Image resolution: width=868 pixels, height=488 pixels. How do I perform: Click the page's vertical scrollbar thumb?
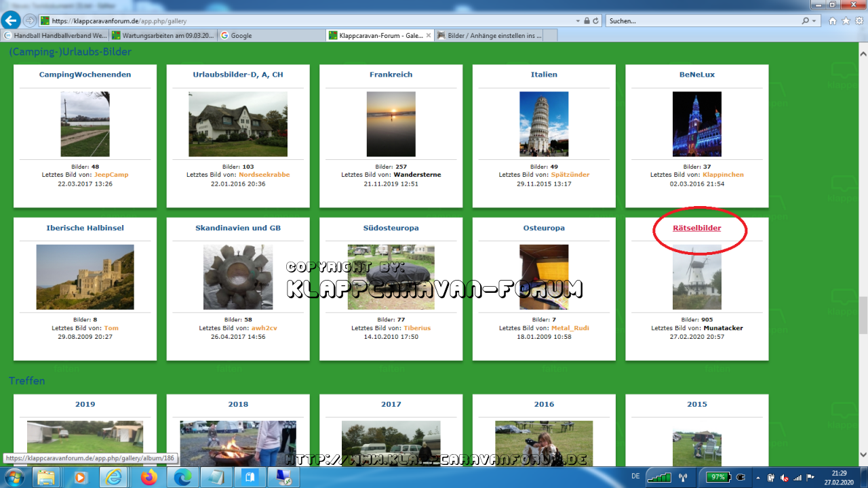click(x=863, y=315)
